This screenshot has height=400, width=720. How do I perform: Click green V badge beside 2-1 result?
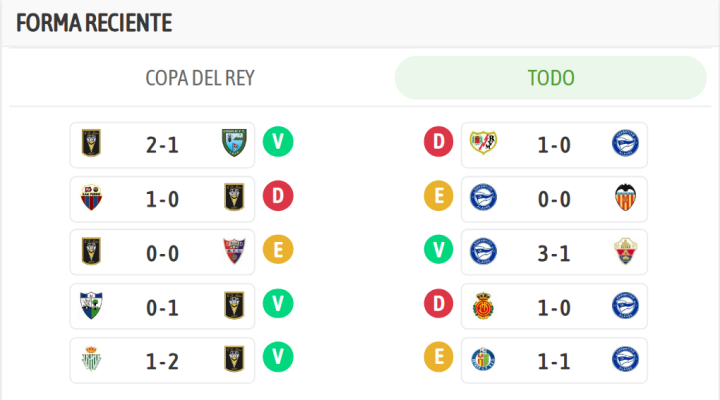pyautogui.click(x=277, y=144)
